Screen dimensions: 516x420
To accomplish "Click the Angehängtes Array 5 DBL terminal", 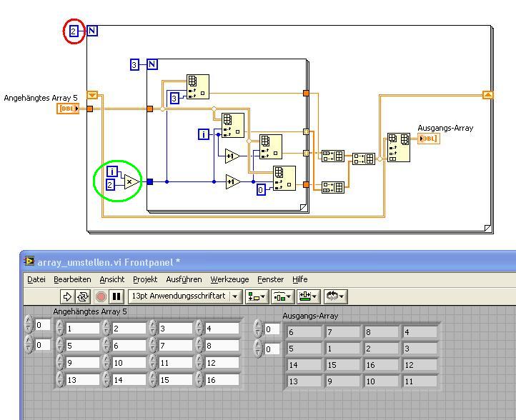I will 69,109.
